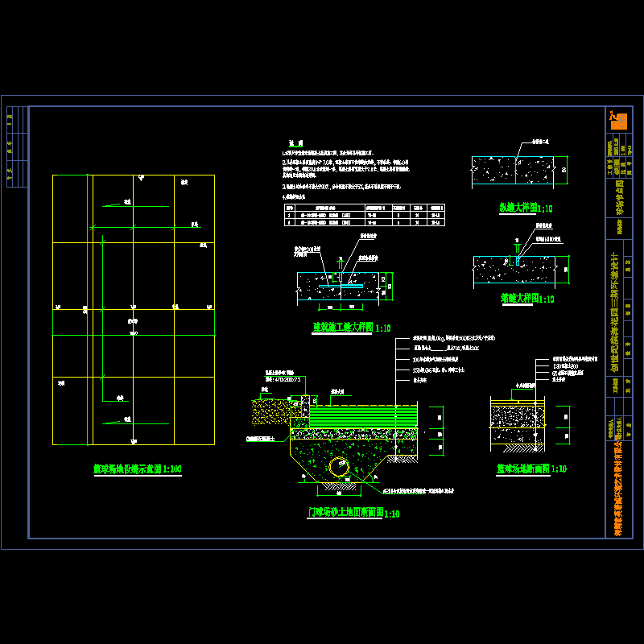Click the '篮球场地设缝示意图 1:100' drawing title
Image resolution: width=644 pixels, height=644 pixels.
point(138,469)
